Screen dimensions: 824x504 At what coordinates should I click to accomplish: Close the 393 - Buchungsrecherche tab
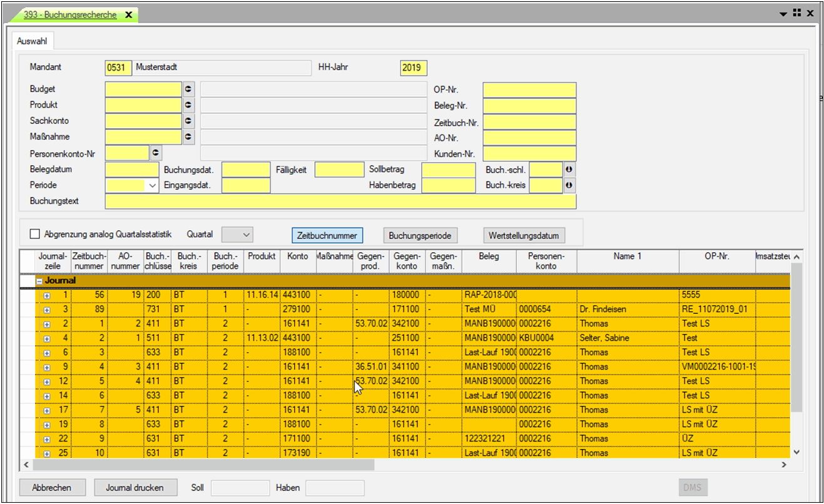[x=129, y=14]
